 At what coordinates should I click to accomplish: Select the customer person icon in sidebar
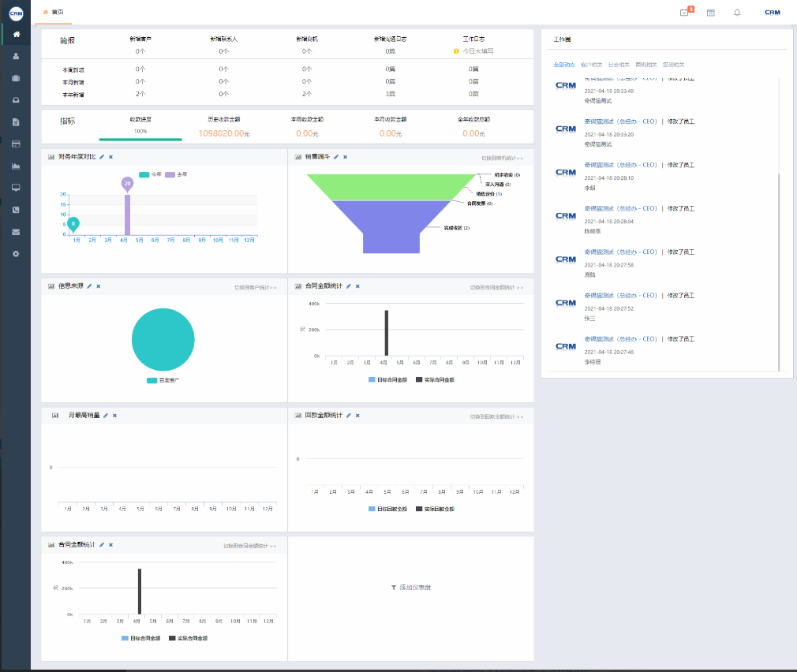16,56
